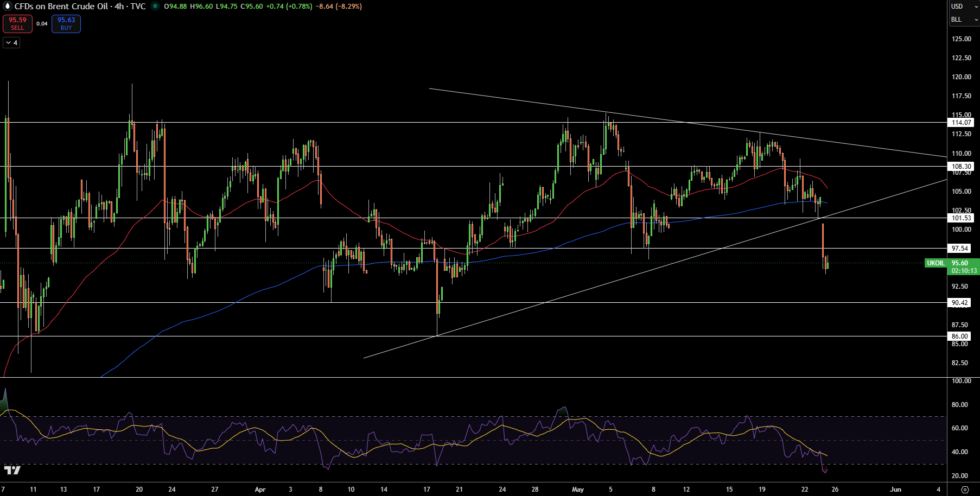980x496 pixels.
Task: Open chart settings hexagon icon
Action: point(965,489)
